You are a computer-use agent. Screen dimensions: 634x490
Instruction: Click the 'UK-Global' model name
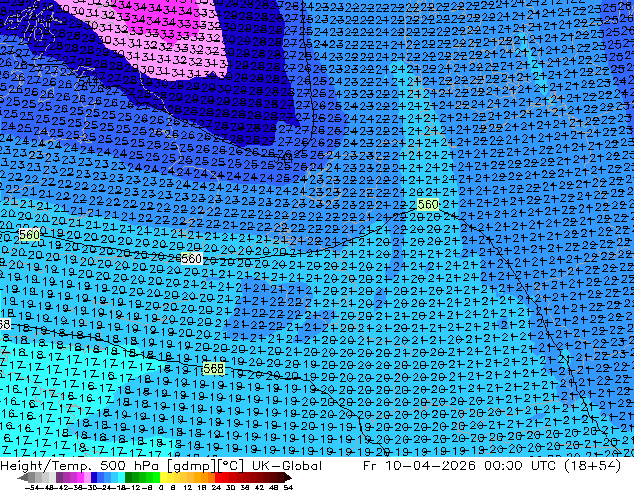coord(287,466)
